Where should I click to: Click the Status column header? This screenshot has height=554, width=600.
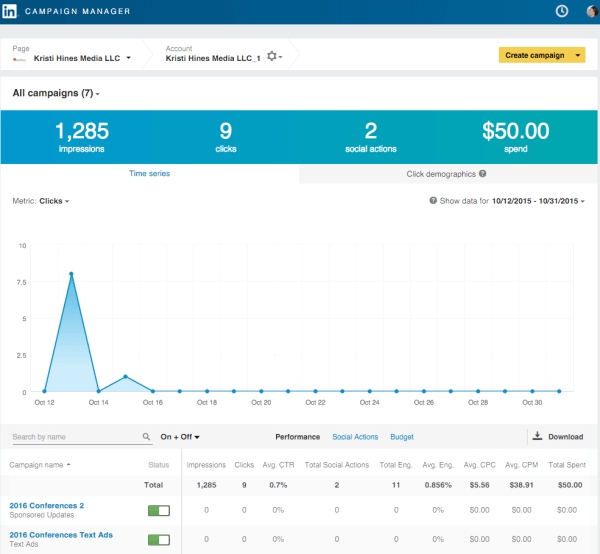pos(158,465)
